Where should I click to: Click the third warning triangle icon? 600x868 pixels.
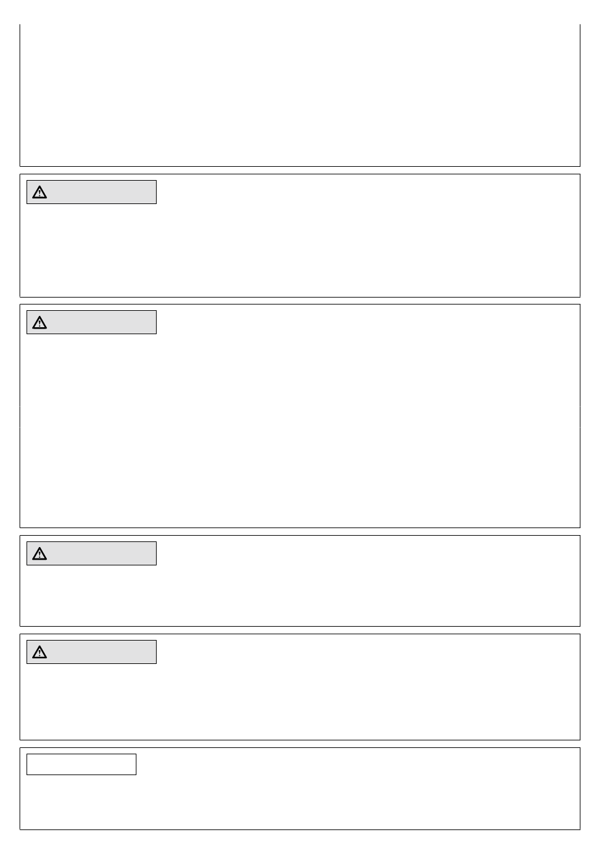click(40, 554)
